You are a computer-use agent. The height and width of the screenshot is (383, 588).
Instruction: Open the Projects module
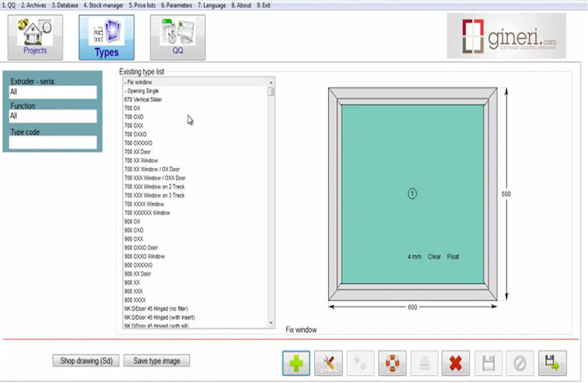36,37
